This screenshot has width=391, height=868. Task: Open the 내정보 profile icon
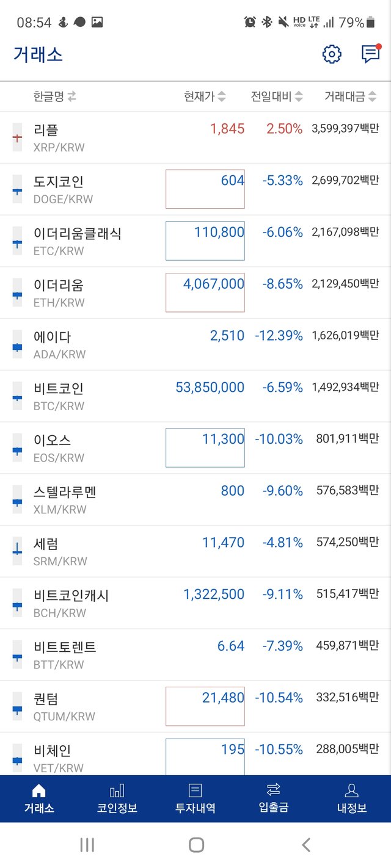(351, 790)
